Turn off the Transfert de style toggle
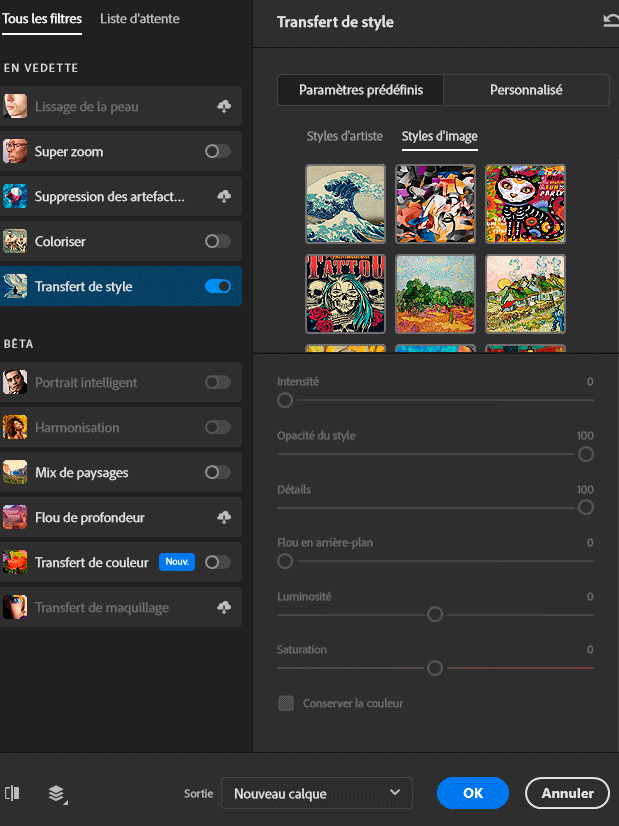619x826 pixels. 217,287
